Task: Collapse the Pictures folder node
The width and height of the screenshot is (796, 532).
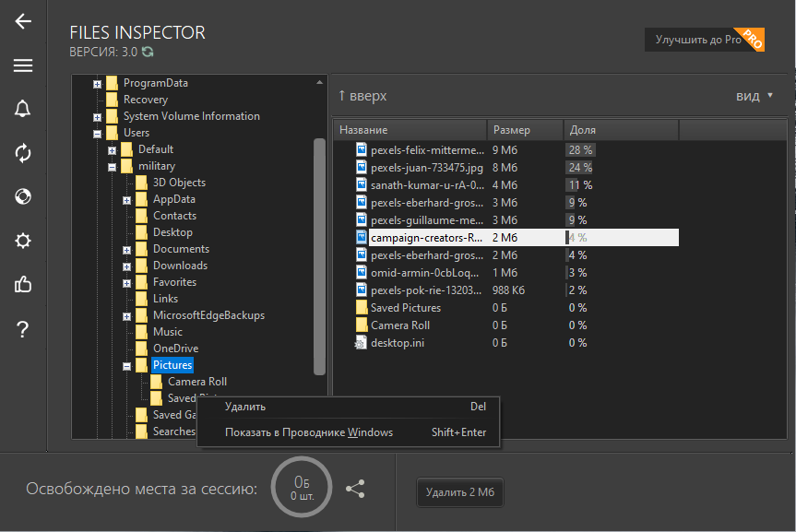Action: click(127, 367)
